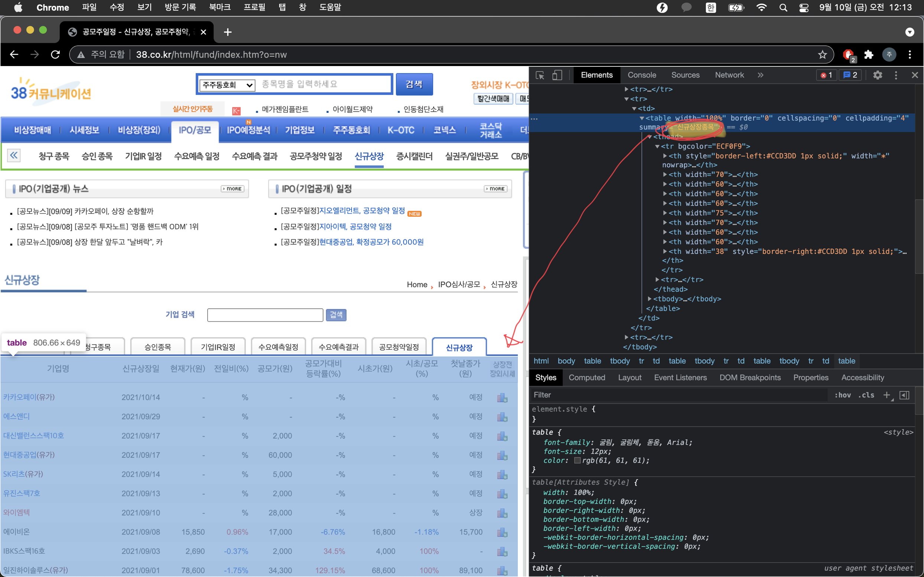Open the DevTools three-dot customize menu
This screenshot has height=577, width=924.
896,75
